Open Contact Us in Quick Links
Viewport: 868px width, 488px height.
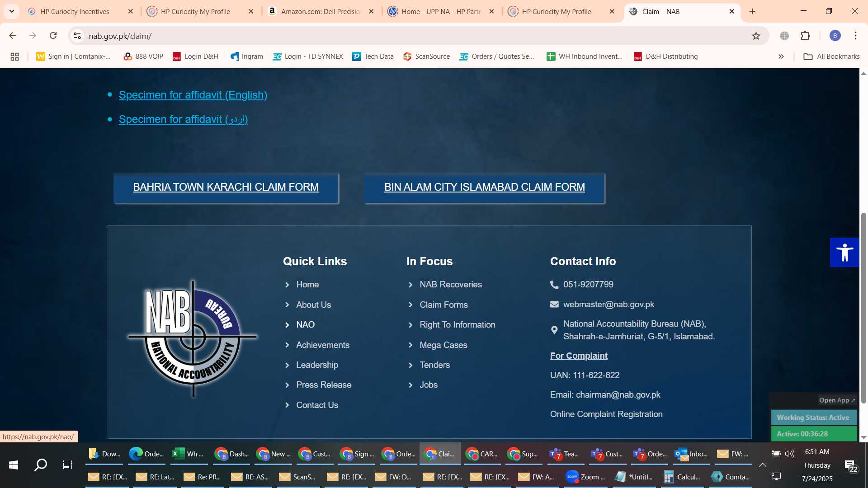click(x=317, y=405)
